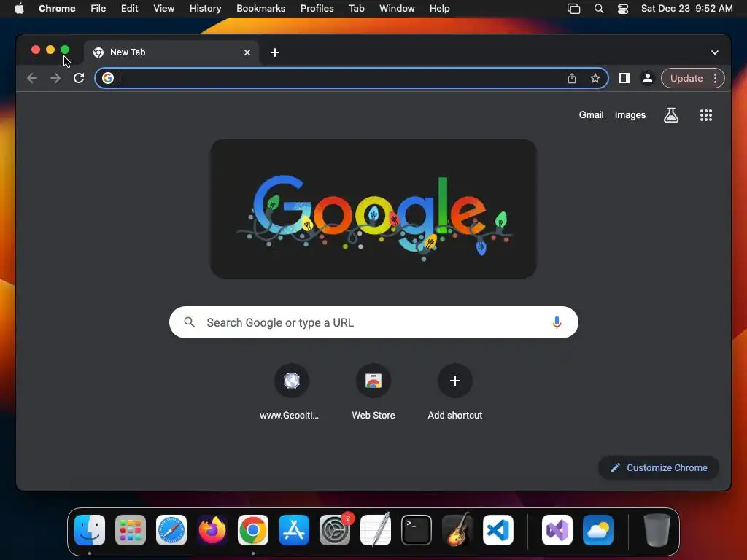Click the Stage Manager menu bar icon

coord(573,8)
